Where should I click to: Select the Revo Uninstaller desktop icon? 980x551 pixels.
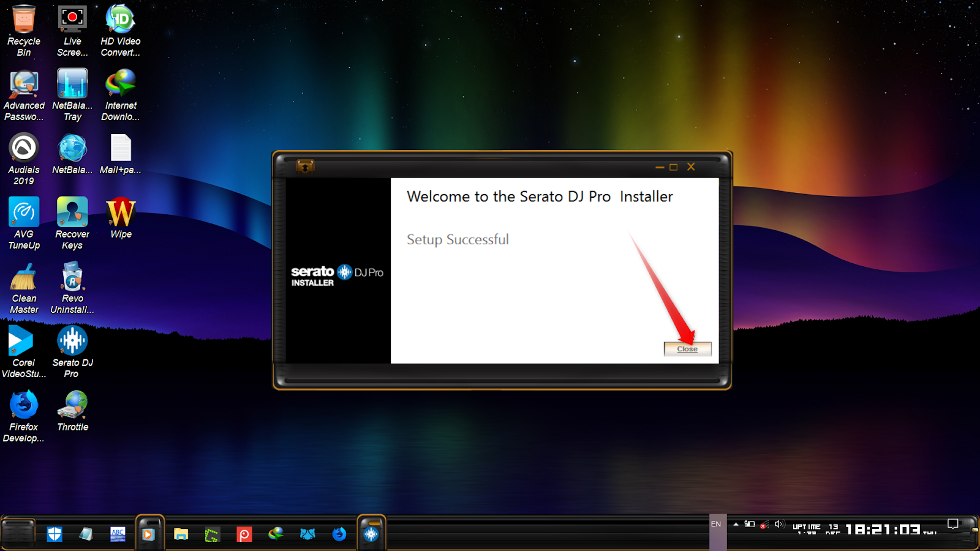(x=72, y=288)
